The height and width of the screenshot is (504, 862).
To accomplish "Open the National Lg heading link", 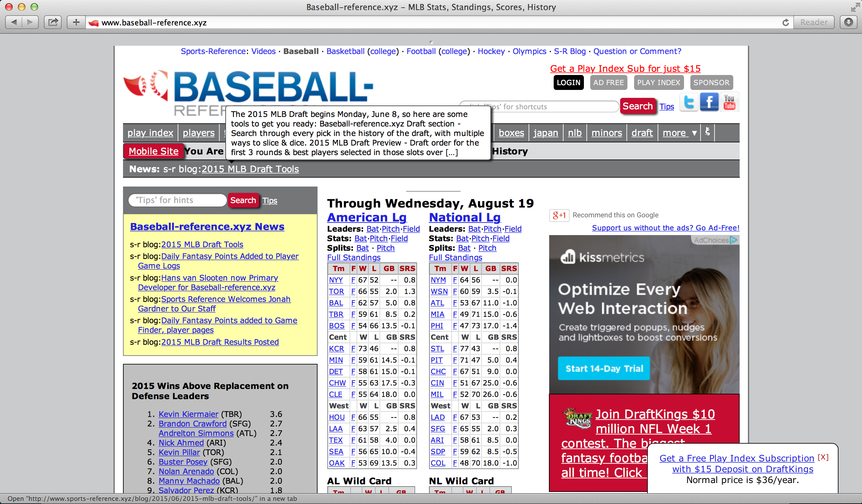I will 464,217.
